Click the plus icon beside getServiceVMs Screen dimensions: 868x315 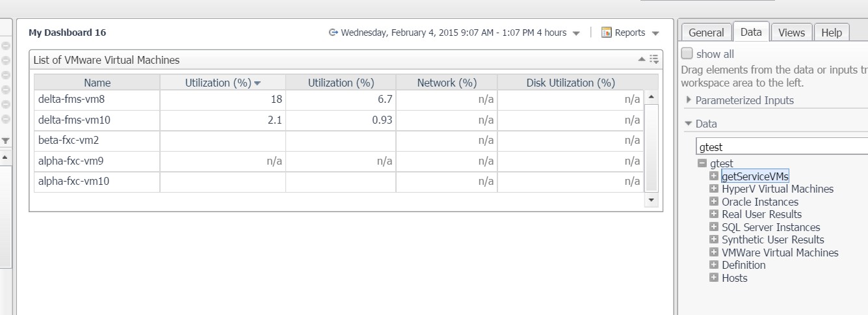click(714, 176)
